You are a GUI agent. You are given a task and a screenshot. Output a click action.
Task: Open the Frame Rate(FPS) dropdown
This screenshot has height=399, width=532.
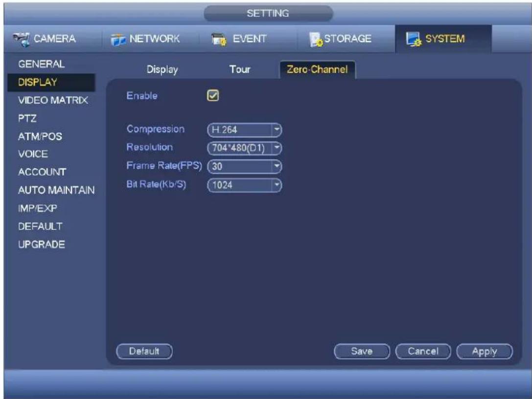(244, 166)
